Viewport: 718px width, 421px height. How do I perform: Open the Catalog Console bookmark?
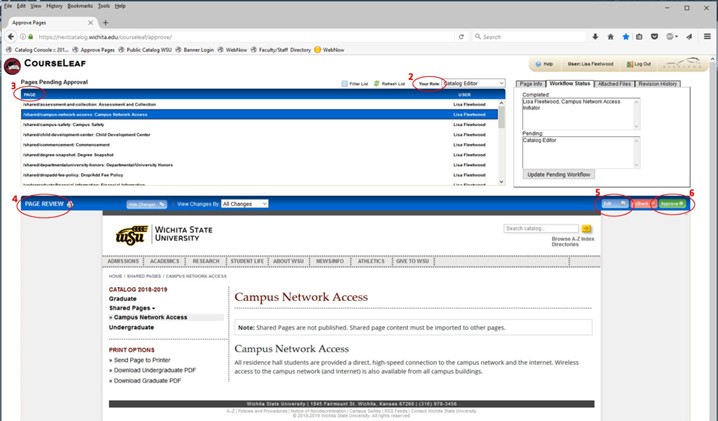coord(37,50)
